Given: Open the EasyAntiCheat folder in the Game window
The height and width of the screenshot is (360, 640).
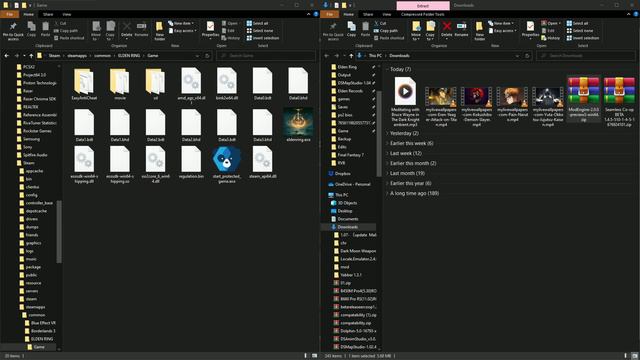Looking at the screenshot, I should tap(84, 84).
